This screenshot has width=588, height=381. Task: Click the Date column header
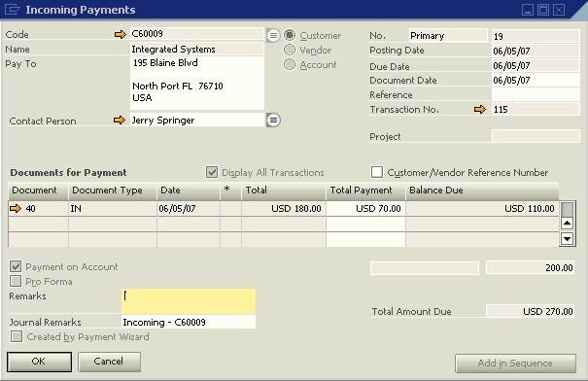click(x=189, y=190)
